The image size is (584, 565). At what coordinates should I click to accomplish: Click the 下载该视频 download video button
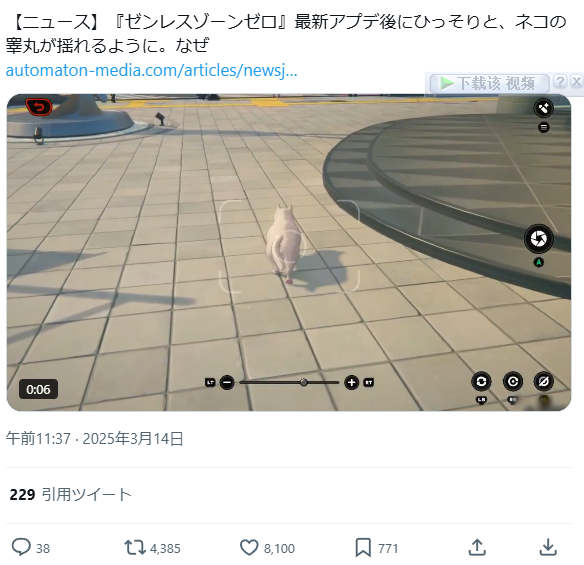pyautogui.click(x=489, y=83)
